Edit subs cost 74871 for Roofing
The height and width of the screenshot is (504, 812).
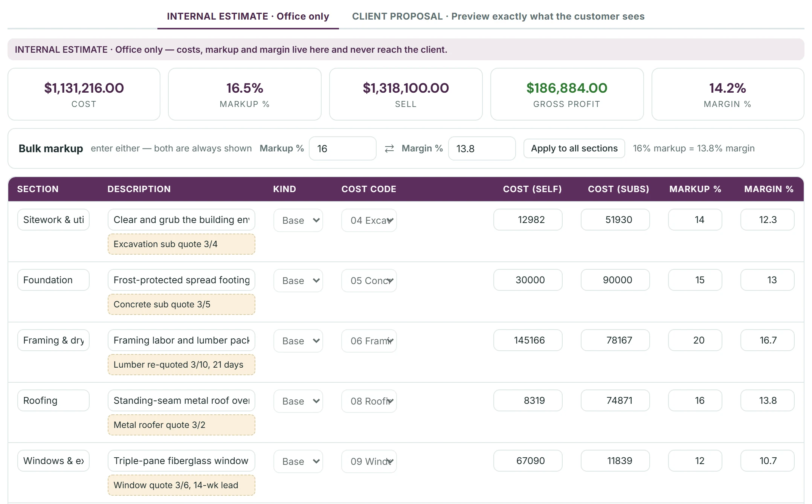[x=615, y=400]
